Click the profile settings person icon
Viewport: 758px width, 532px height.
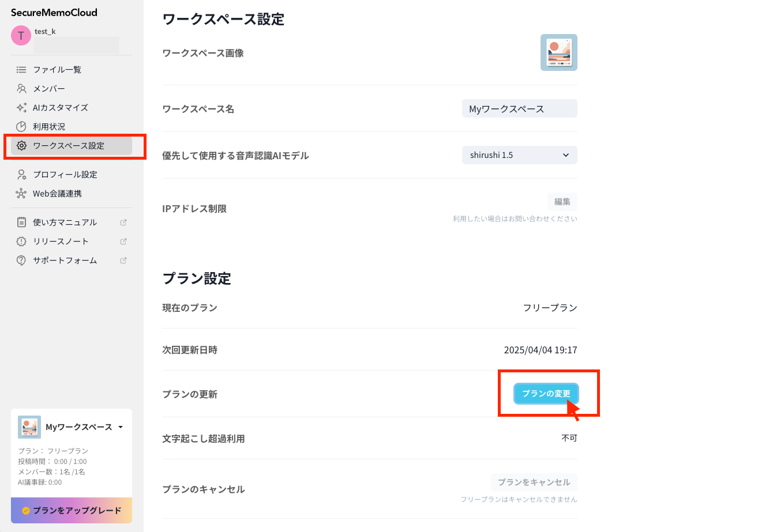[x=21, y=175]
